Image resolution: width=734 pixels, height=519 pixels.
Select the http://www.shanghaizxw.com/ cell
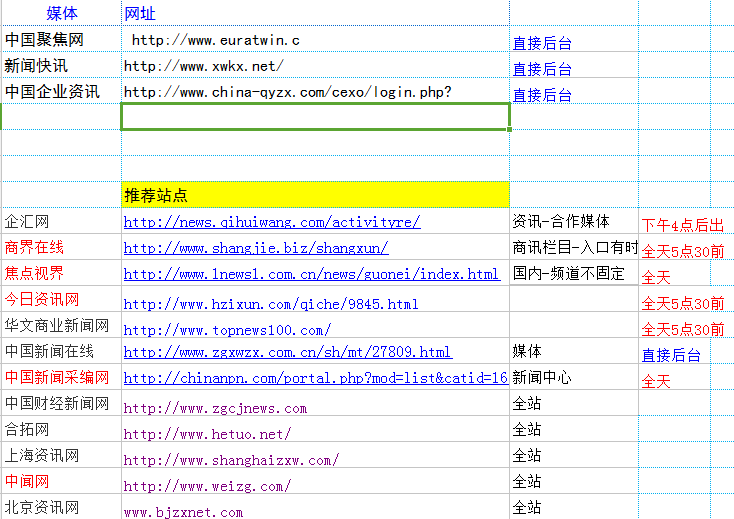pos(316,455)
